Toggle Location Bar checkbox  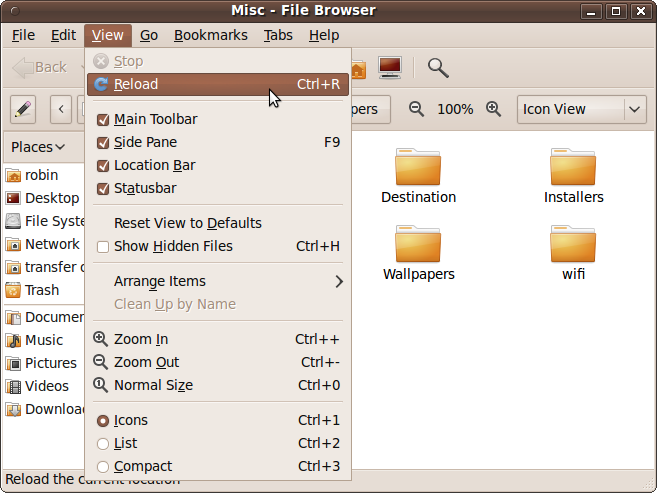(x=103, y=166)
